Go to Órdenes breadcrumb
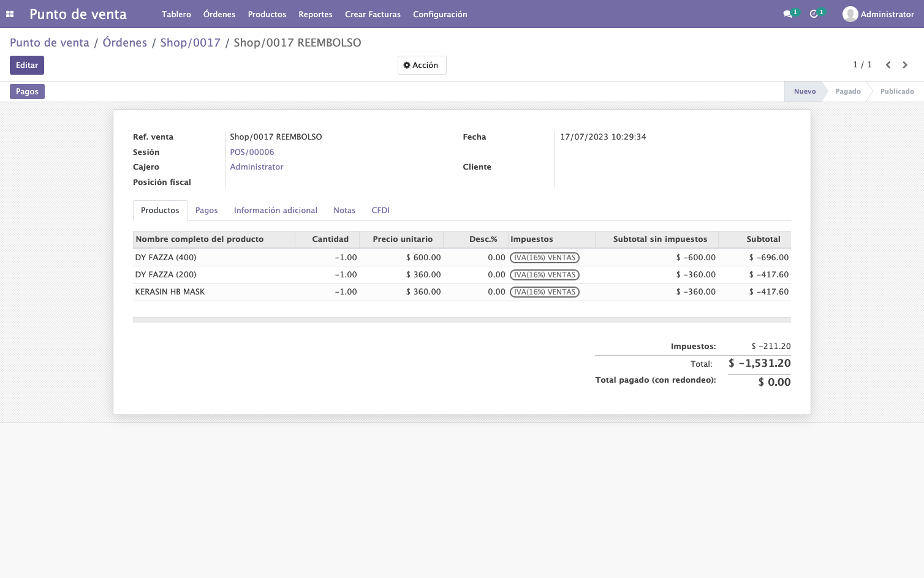 click(125, 42)
